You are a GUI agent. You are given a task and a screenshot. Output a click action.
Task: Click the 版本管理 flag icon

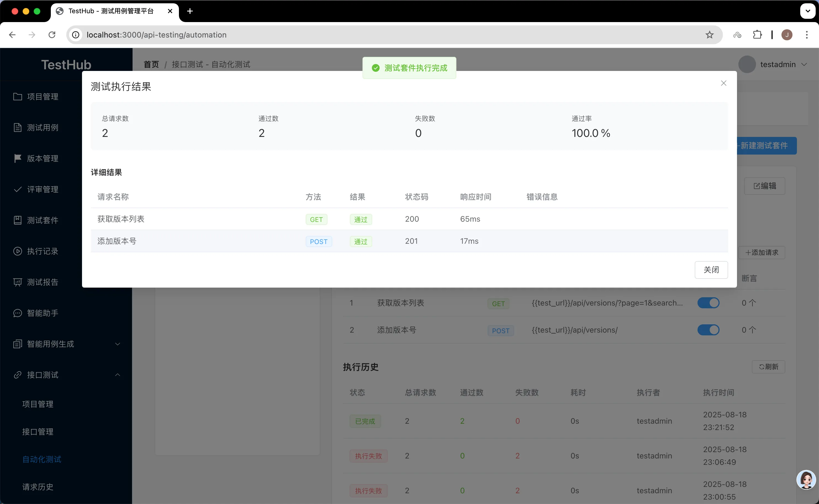point(17,158)
